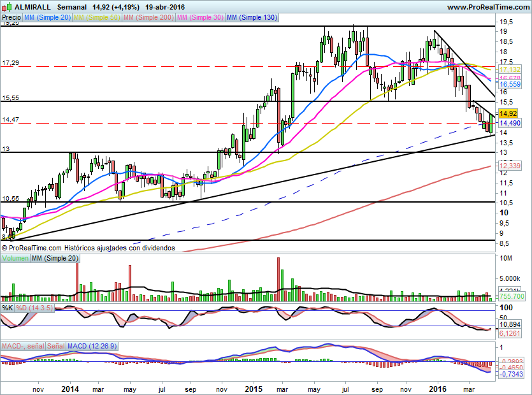Click the 10,894 stochastic value tag
Viewport: 532px width, 395px height.
tap(510, 324)
